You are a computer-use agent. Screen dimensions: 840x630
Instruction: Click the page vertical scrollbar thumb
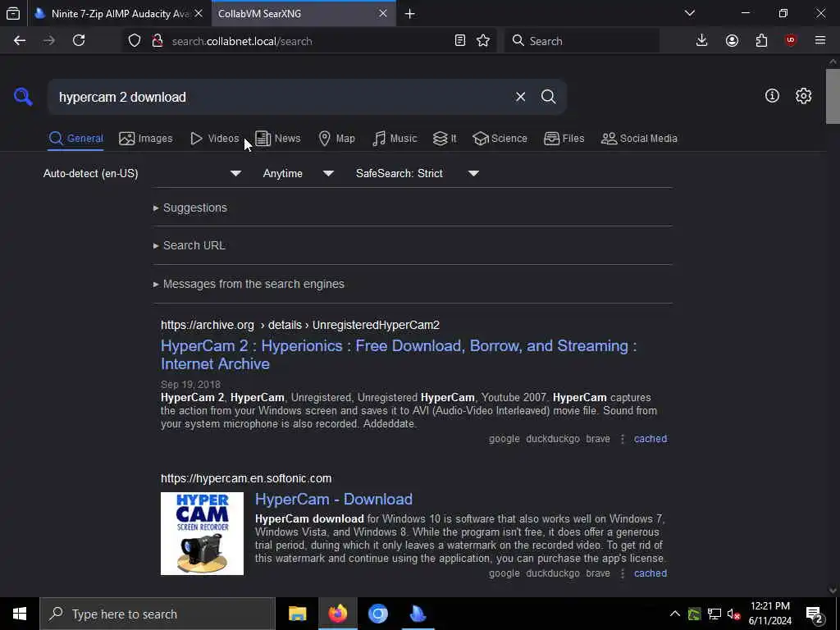click(833, 97)
